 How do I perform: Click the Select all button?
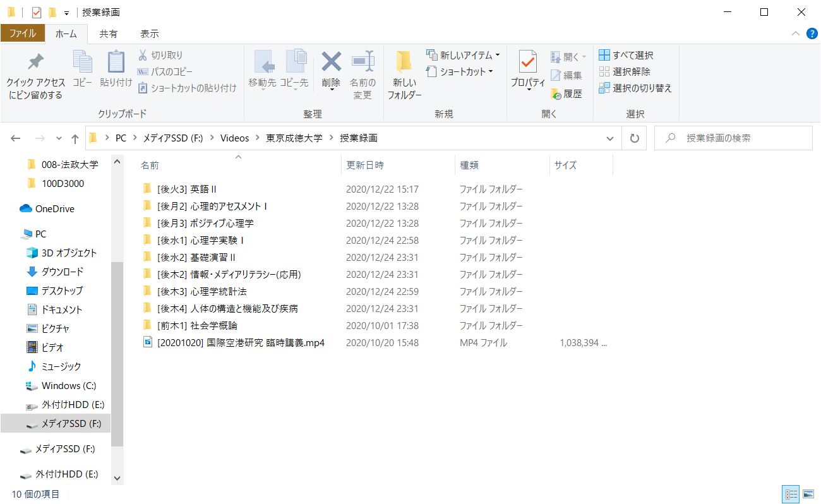point(626,56)
